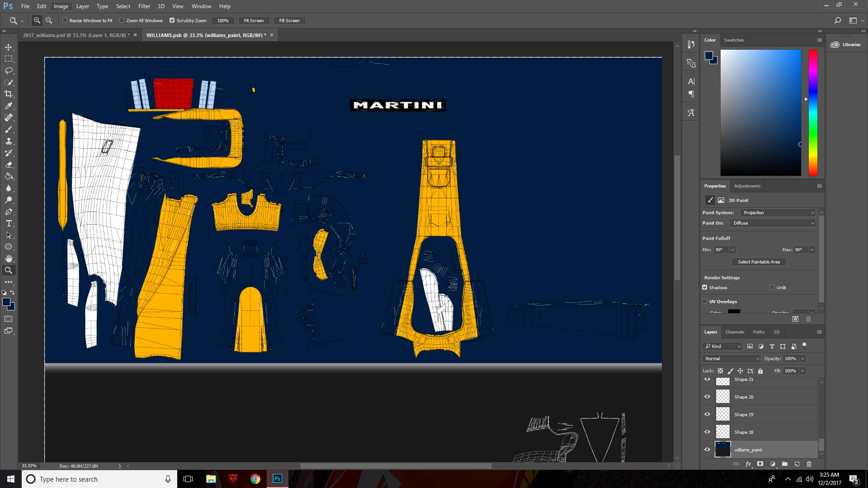Enable UV Overlays checkbox
Screen dimensions: 868x488
point(705,301)
